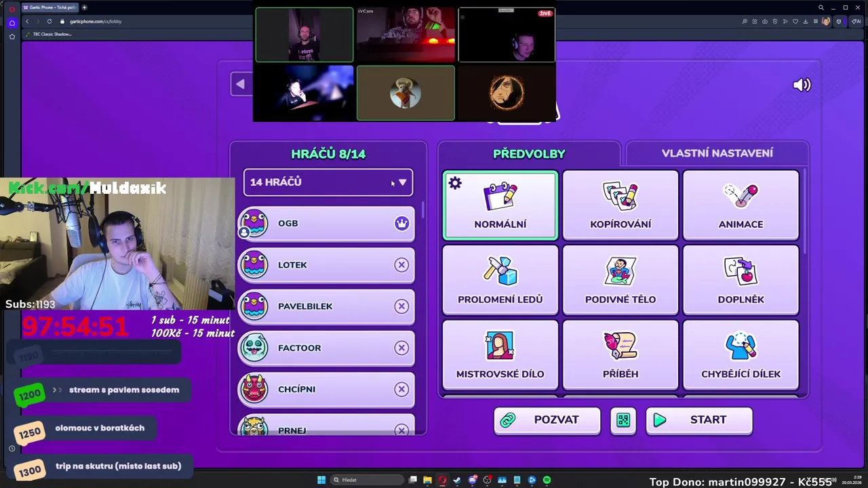Open Spotify from the taskbar

pos(547,480)
